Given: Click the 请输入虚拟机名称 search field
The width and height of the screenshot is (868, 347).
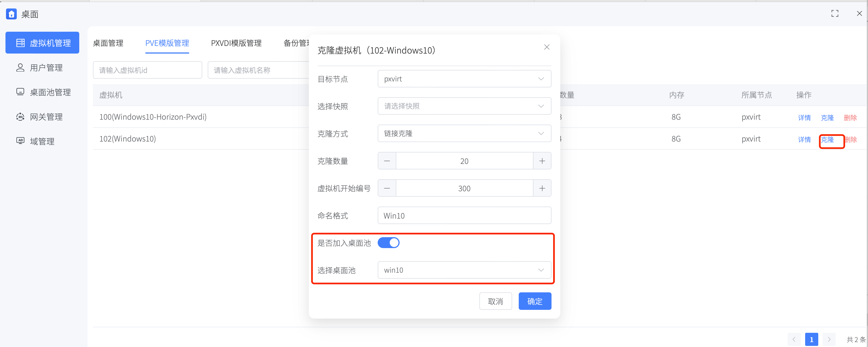Looking at the screenshot, I should 259,70.
